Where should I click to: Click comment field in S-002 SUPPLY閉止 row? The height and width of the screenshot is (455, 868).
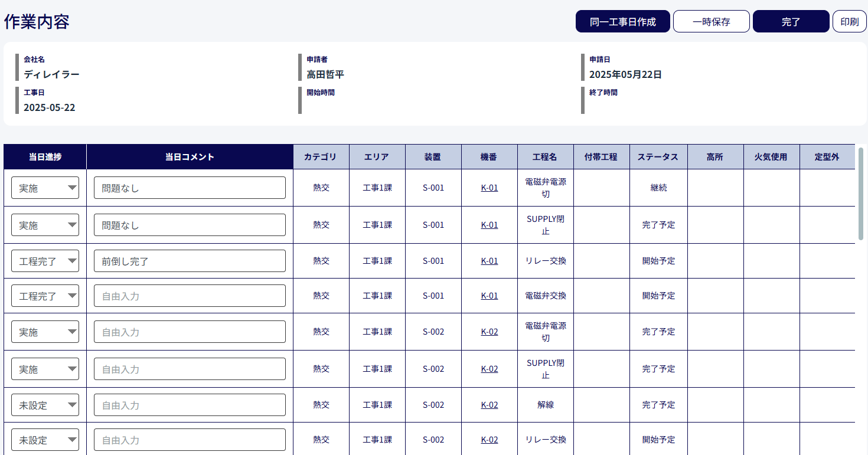click(190, 369)
